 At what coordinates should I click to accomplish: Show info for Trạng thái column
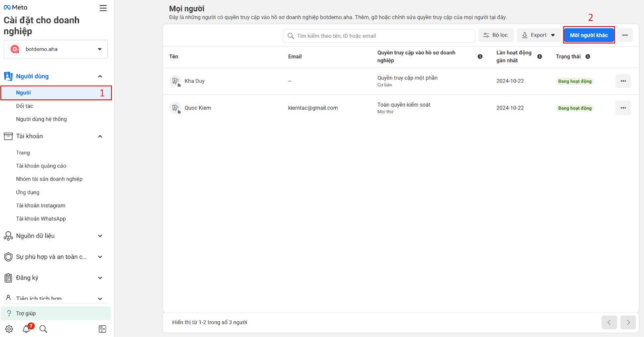pyautogui.click(x=588, y=57)
